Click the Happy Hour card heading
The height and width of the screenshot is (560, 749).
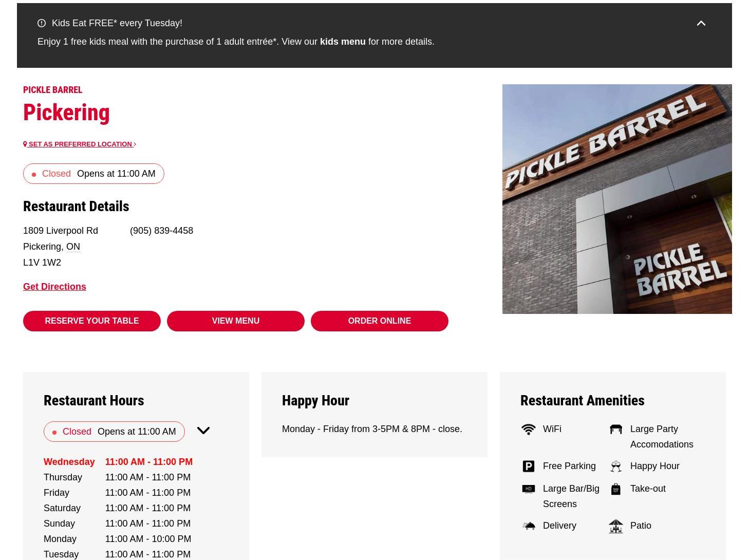click(315, 400)
